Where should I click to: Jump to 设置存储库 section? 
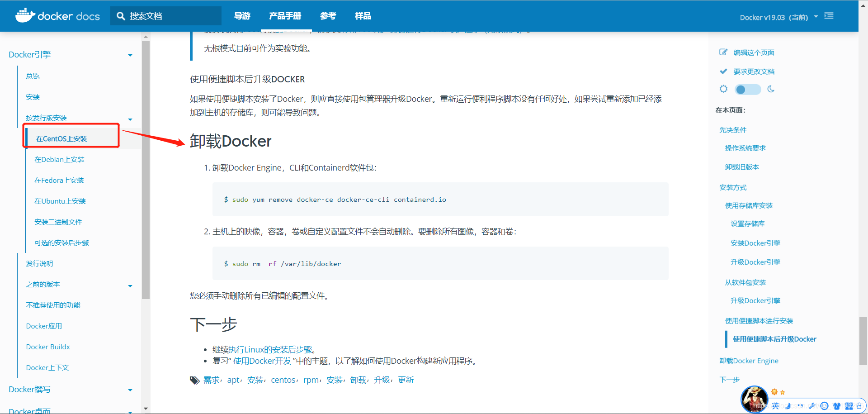(x=747, y=224)
